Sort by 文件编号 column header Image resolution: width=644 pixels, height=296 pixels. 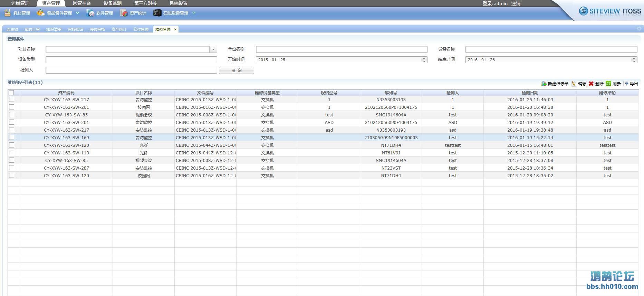tap(205, 93)
